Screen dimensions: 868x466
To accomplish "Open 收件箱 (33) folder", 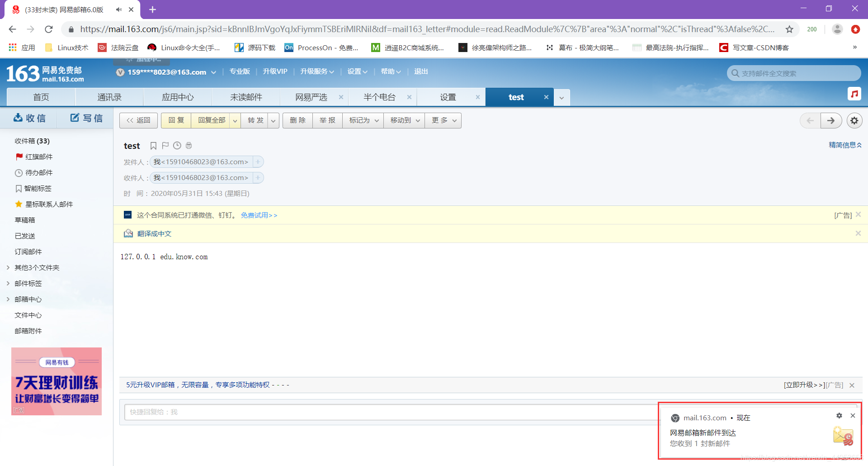I will click(32, 141).
